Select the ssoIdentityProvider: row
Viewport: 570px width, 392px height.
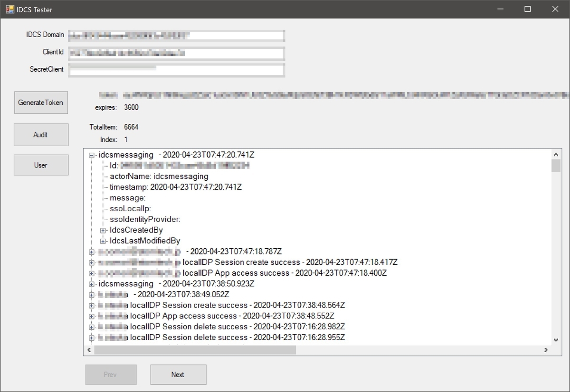click(x=145, y=219)
